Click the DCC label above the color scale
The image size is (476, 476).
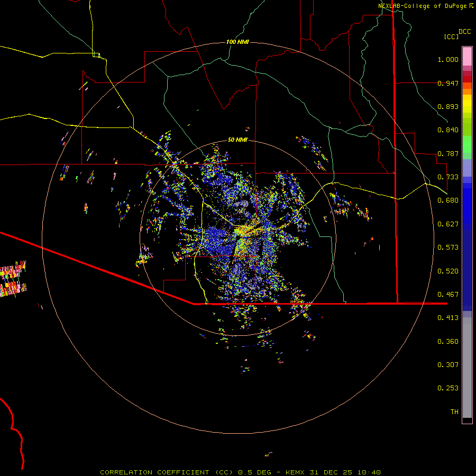pyautogui.click(x=465, y=32)
